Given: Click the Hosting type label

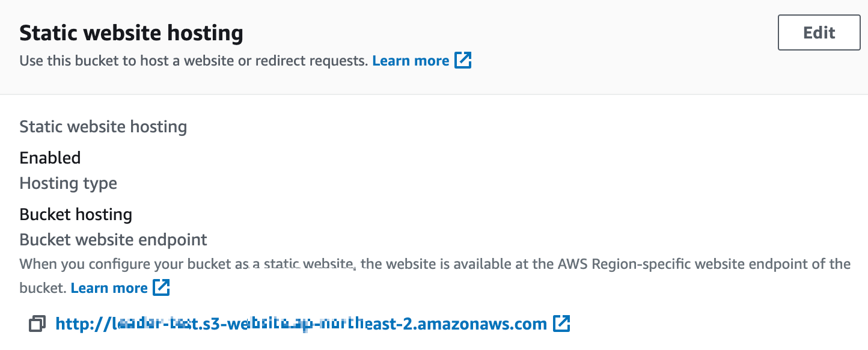Looking at the screenshot, I should point(68,183).
